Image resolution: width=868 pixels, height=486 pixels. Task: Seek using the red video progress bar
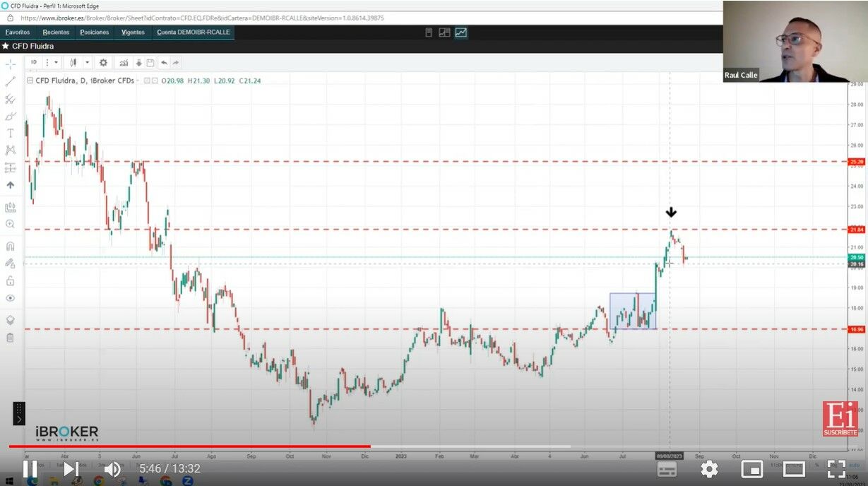189,446
